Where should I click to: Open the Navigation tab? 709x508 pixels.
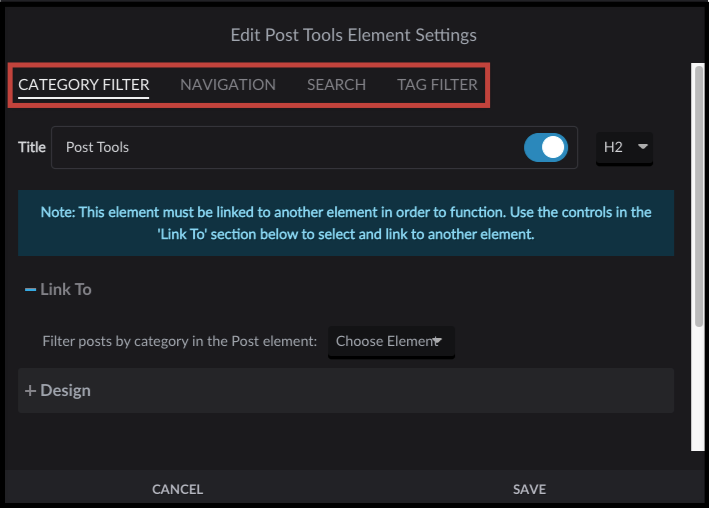228,85
